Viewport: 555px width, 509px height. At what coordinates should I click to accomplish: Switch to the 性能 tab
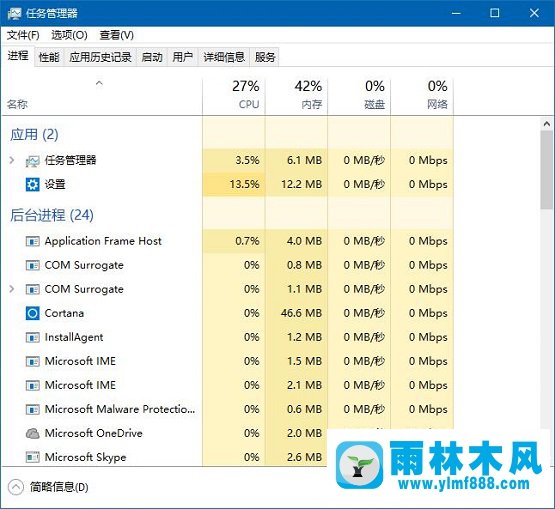49,57
